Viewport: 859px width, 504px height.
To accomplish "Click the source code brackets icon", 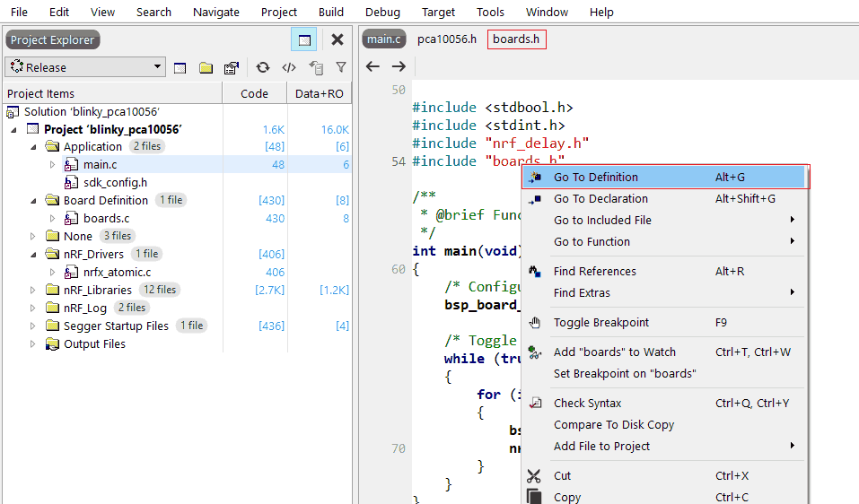I will click(x=288, y=67).
